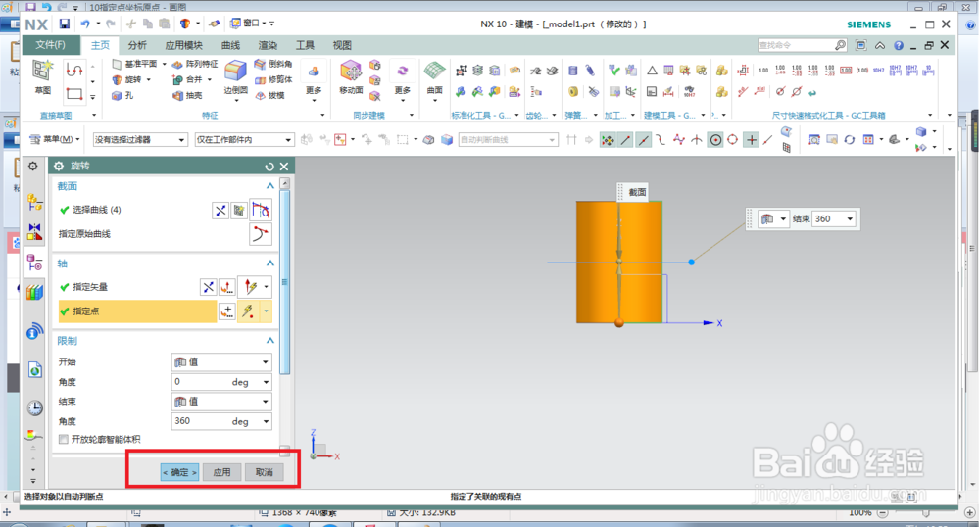Open the 文件(F) menu tab
Image resolution: width=980 pixels, height=527 pixels.
pyautogui.click(x=51, y=45)
